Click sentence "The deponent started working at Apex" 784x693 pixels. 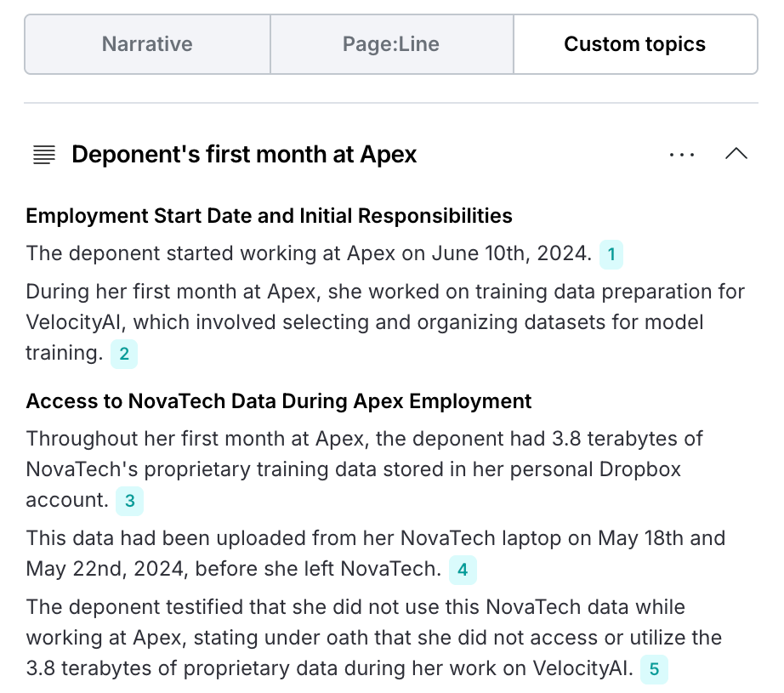(309, 253)
